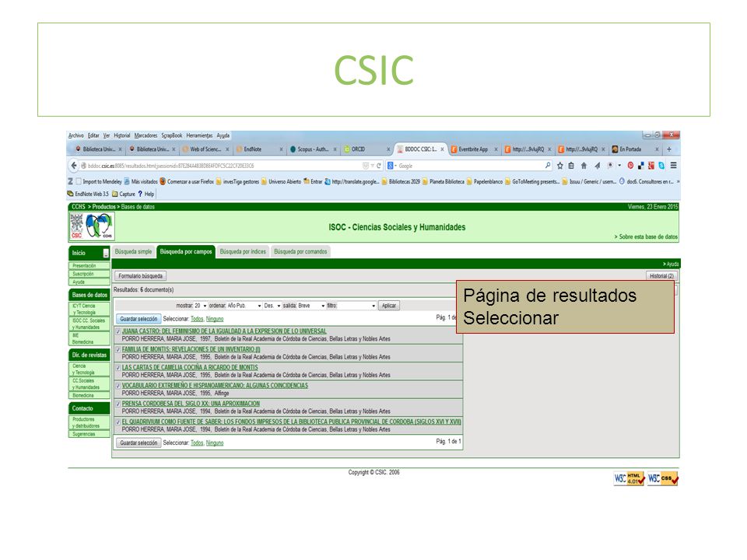Click the Aplicar button
The height and width of the screenshot is (560, 747).
coord(389,306)
